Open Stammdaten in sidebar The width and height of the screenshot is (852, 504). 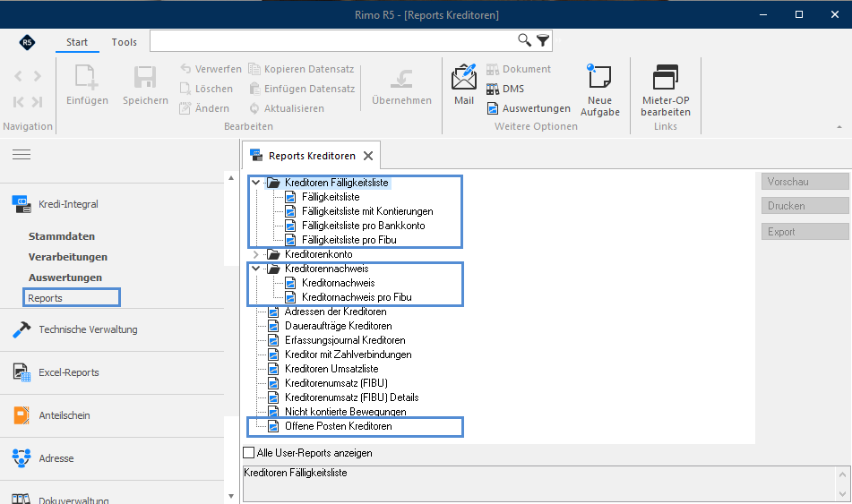coord(62,236)
